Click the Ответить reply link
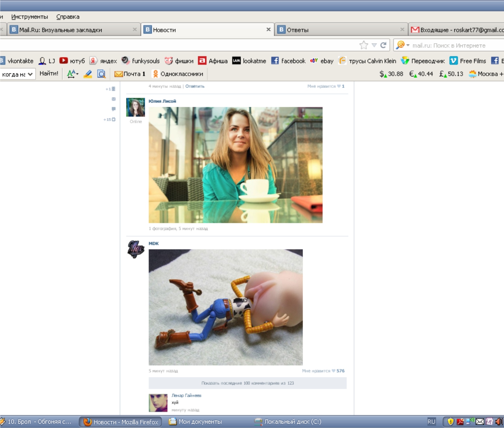Screen dimensions: 504x428 point(195,86)
